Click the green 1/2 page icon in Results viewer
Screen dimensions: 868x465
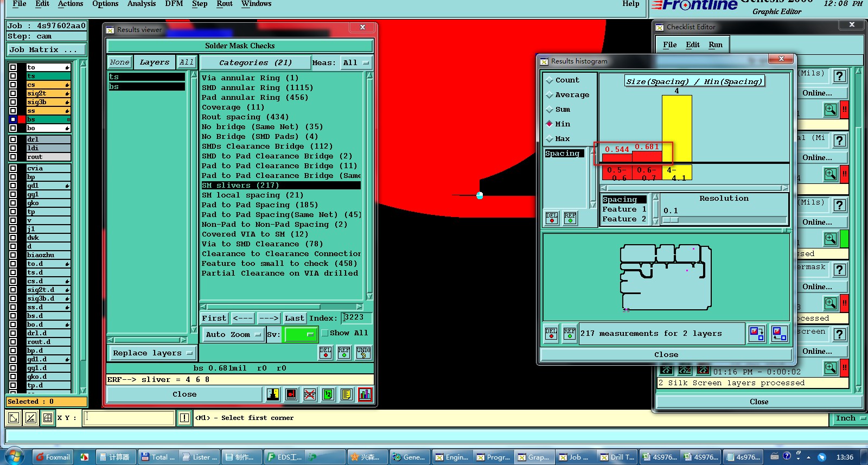click(328, 394)
